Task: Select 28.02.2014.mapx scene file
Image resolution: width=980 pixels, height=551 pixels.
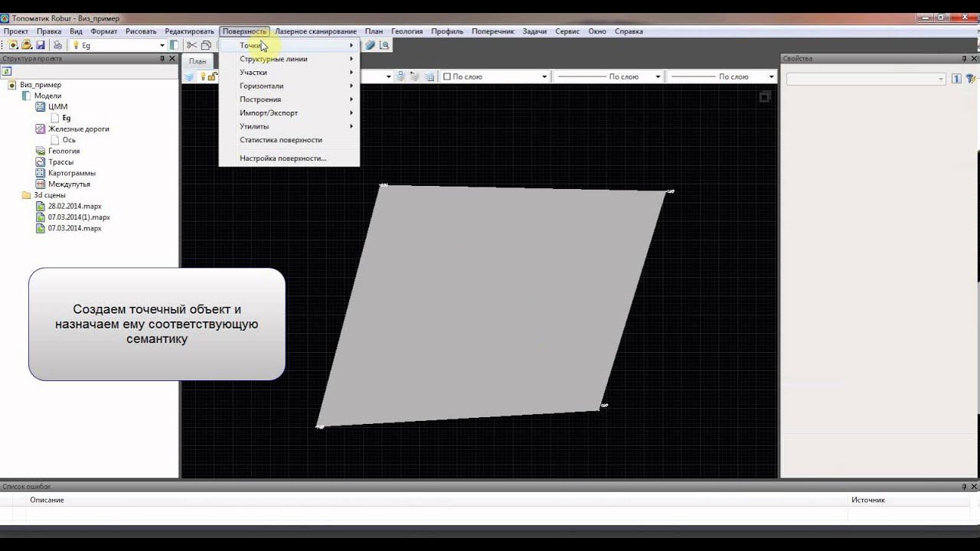Action: [x=74, y=207]
